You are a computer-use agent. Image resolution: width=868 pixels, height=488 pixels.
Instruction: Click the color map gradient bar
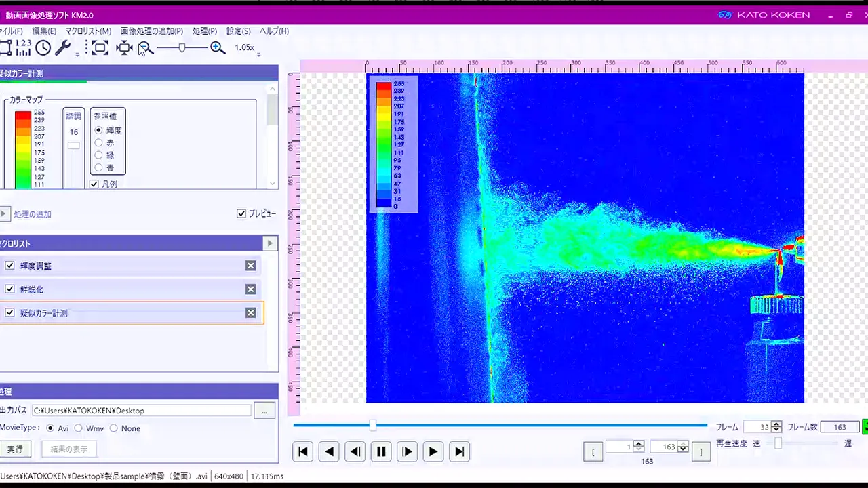pos(22,150)
